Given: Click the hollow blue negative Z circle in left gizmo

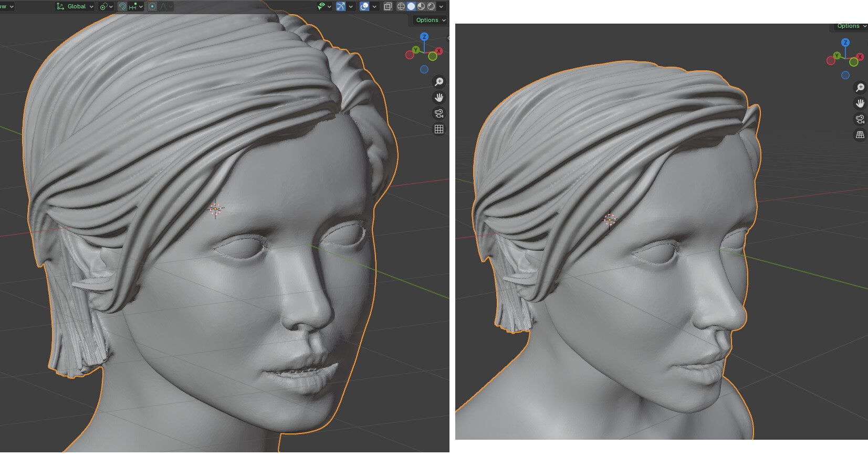Looking at the screenshot, I should 424,69.
